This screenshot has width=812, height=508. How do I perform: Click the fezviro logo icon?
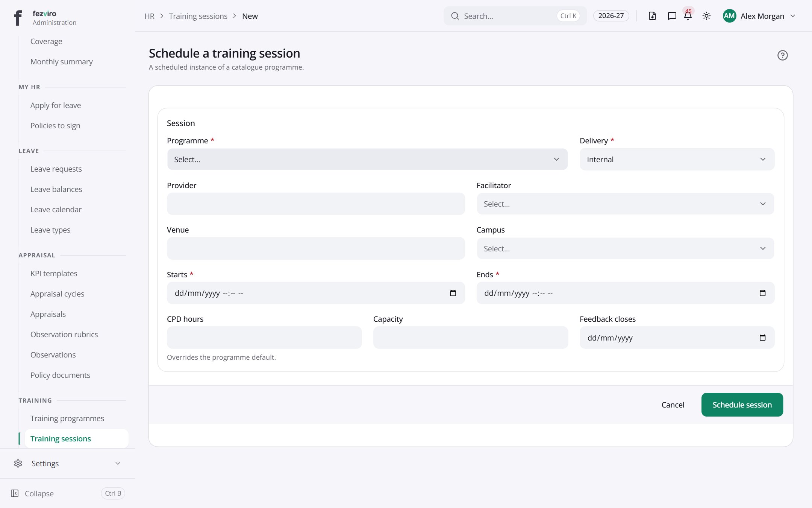point(18,18)
